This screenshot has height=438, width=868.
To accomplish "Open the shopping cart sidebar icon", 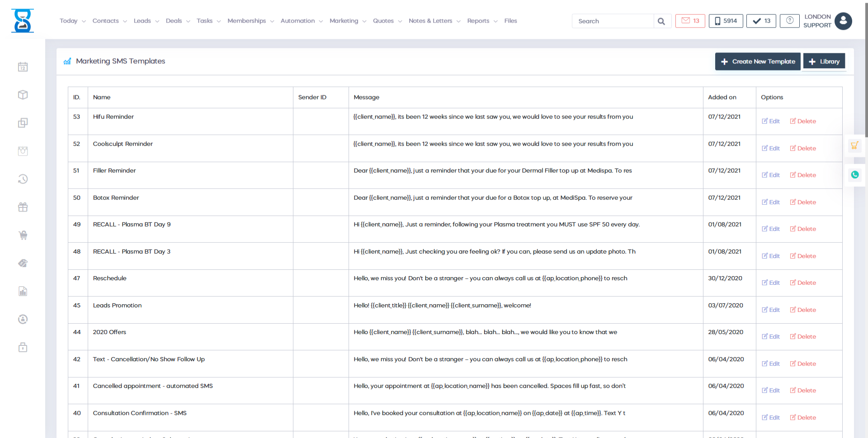I will pos(23,235).
